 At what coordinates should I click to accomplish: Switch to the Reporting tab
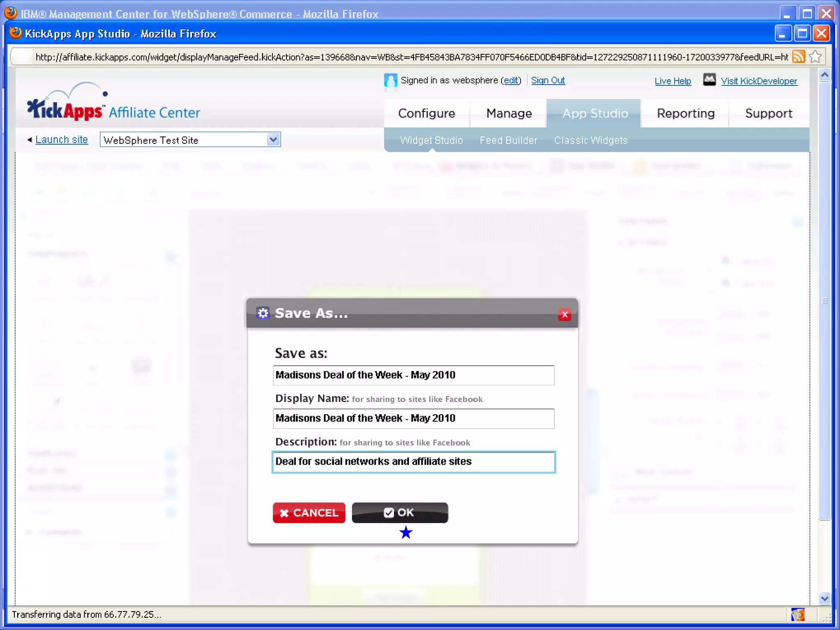tap(685, 113)
